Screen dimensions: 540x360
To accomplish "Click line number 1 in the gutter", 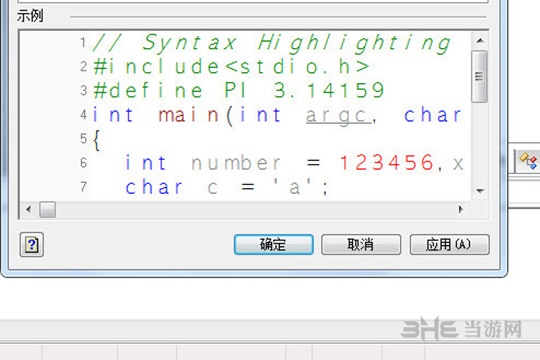I will tap(83, 43).
